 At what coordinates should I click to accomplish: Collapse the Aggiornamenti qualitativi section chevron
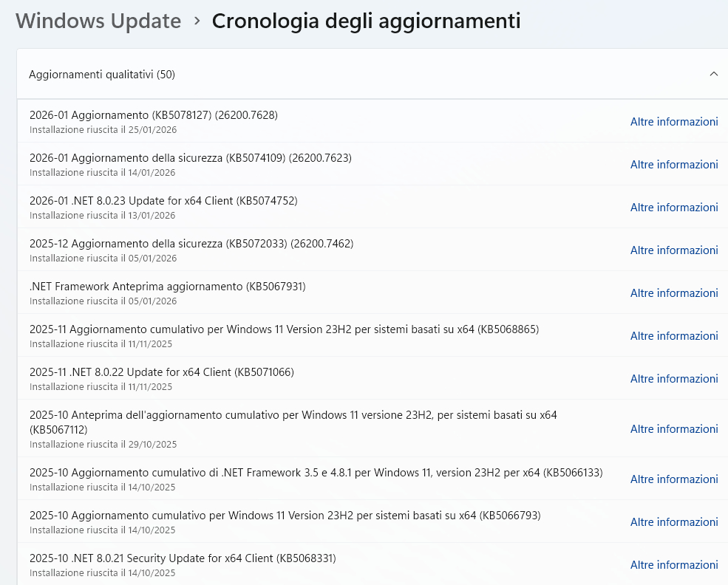714,74
